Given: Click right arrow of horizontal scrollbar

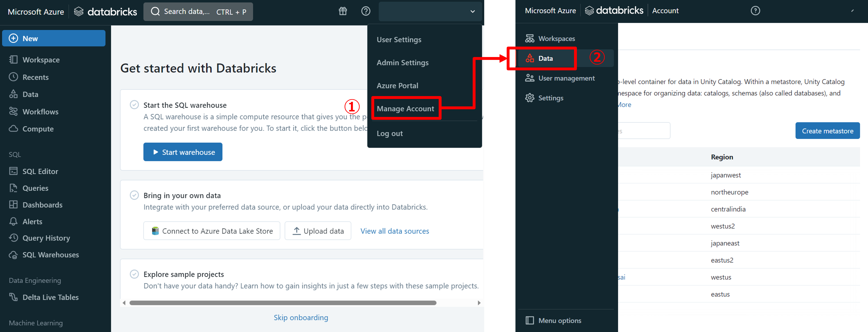Looking at the screenshot, I should click(x=479, y=303).
